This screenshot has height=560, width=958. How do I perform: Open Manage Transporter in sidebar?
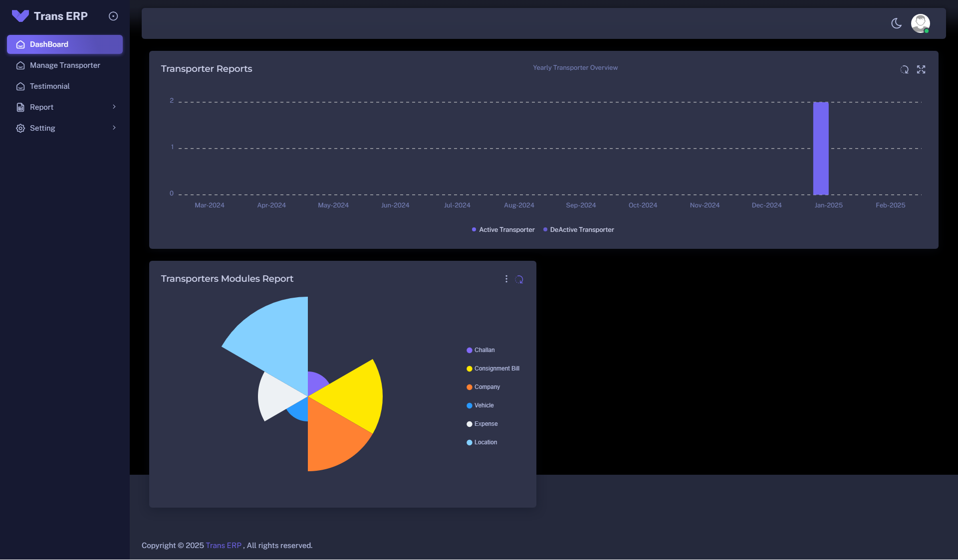coord(65,65)
